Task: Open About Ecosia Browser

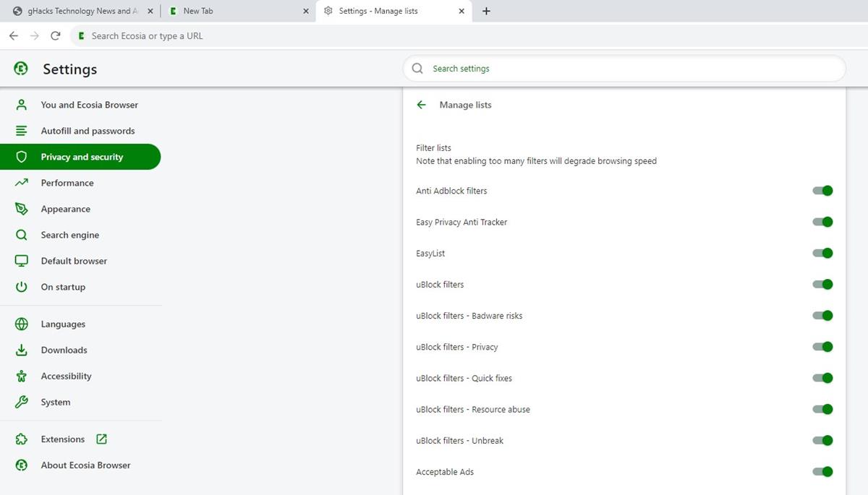Action: click(85, 465)
